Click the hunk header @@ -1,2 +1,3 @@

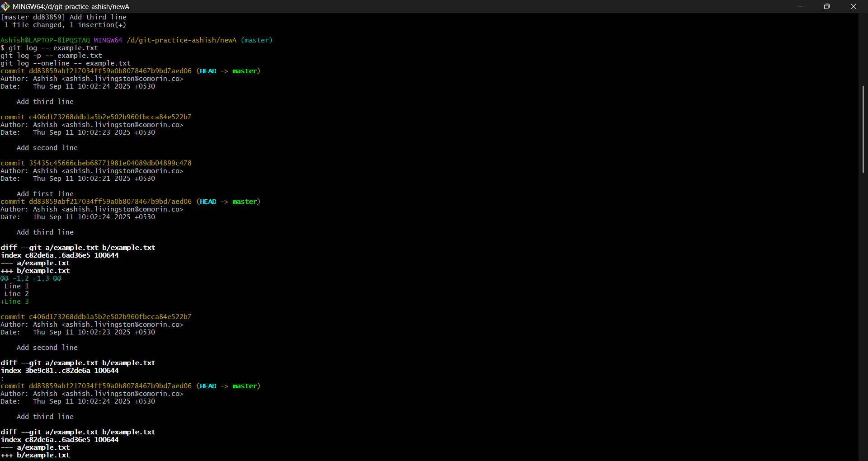[30, 278]
